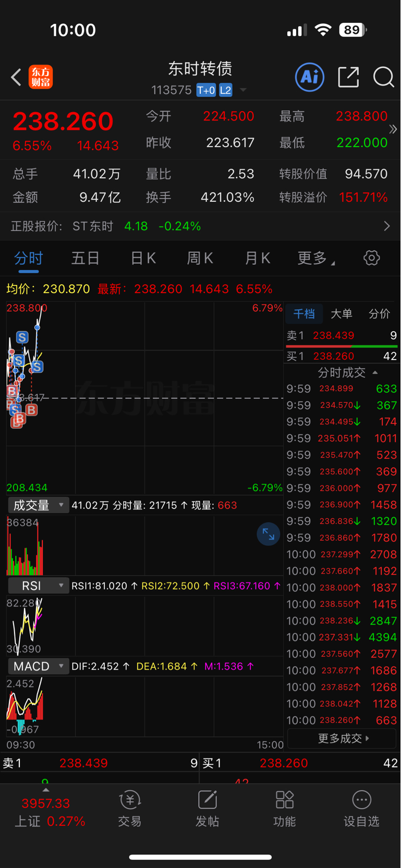Open the search magnifier icon
Image resolution: width=401 pixels, height=868 pixels.
pyautogui.click(x=383, y=77)
